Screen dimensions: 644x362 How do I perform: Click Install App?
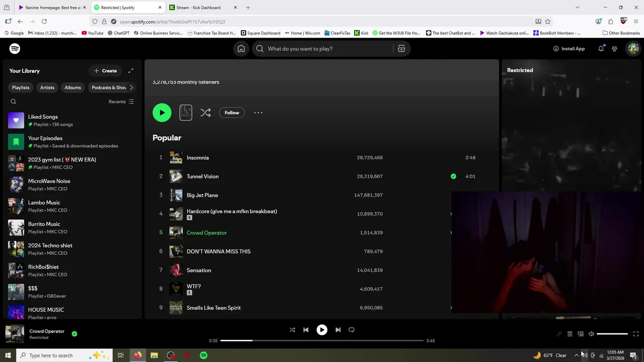coord(569,49)
